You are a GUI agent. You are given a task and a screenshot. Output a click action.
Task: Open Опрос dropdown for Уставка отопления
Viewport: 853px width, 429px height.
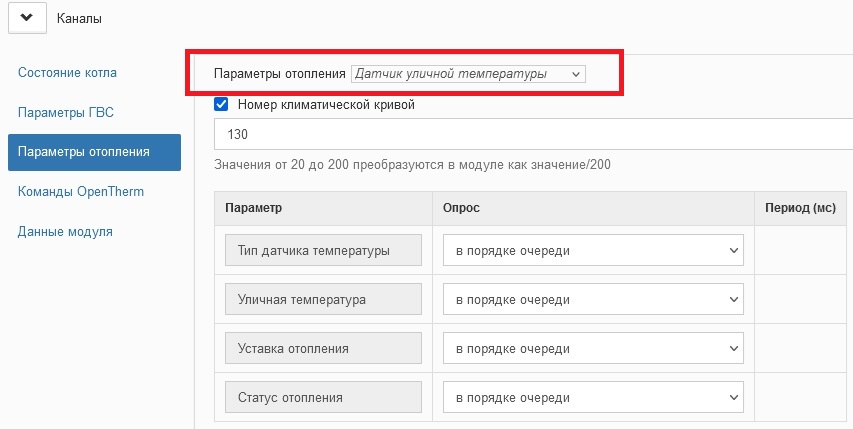click(x=593, y=349)
